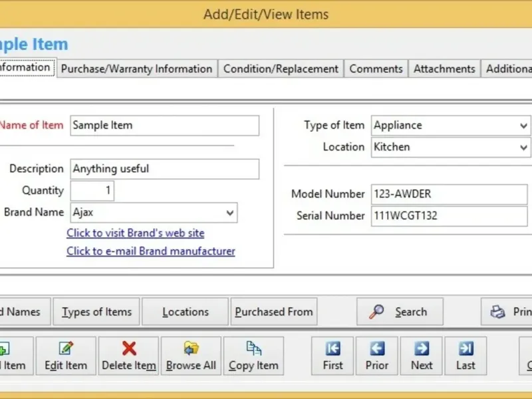The height and width of the screenshot is (399, 532).
Task: Select the Attachments tab
Action: [444, 69]
